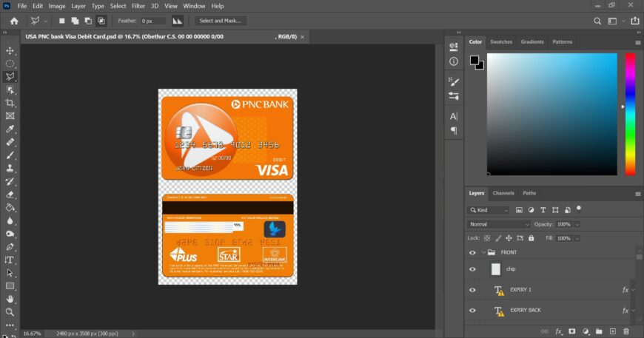Open the Character panel icon
The height and width of the screenshot is (338, 644).
454,117
